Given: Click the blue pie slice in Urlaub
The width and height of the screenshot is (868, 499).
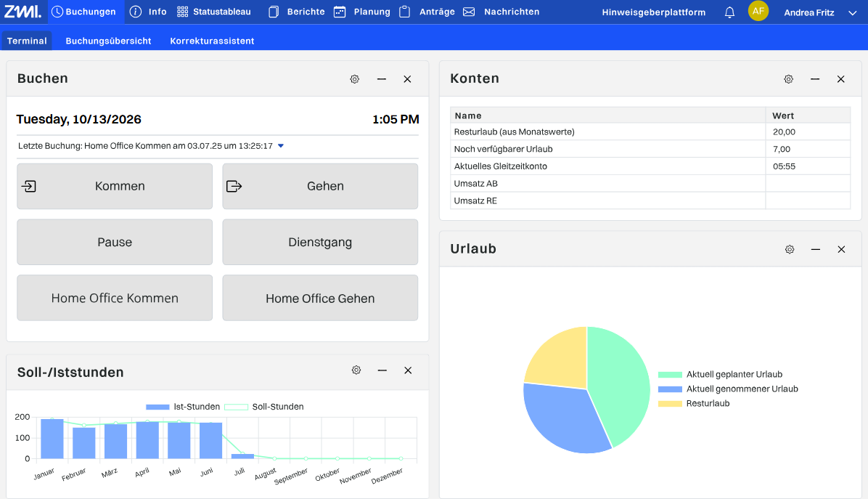Looking at the screenshot, I should coord(565,418).
